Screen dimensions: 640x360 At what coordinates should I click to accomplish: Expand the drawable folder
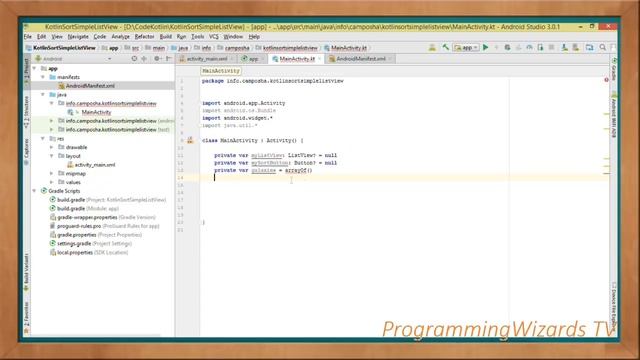tap(51, 147)
